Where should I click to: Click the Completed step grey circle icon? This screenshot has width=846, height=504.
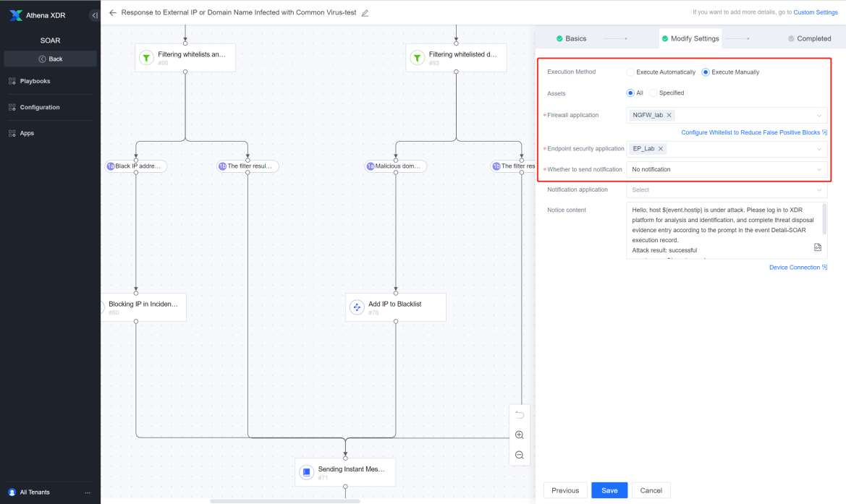click(791, 39)
